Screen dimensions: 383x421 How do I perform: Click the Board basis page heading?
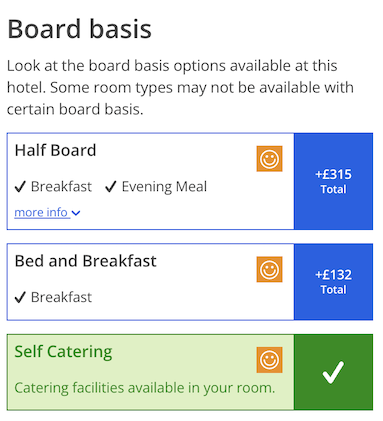[x=79, y=29]
